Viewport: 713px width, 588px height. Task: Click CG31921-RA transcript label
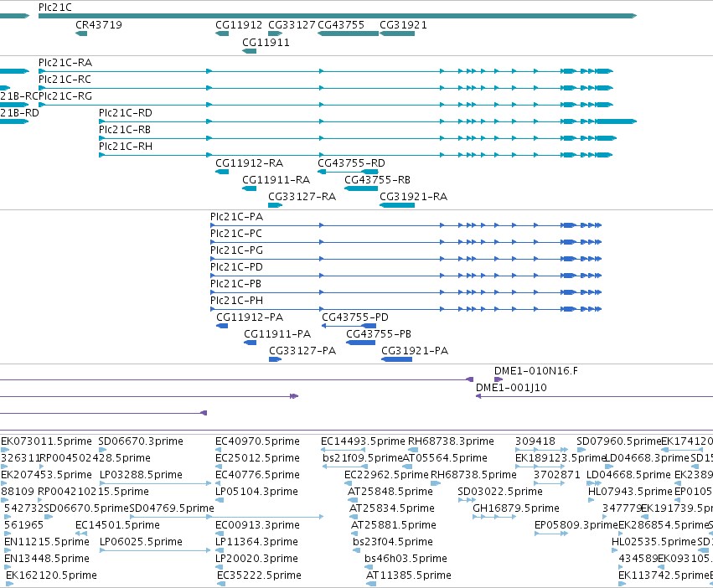(x=413, y=197)
